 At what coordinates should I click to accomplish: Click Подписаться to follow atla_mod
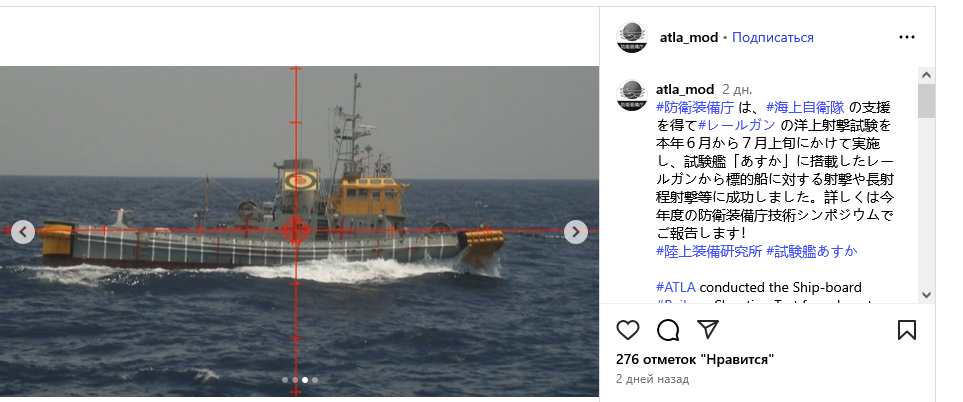(773, 37)
